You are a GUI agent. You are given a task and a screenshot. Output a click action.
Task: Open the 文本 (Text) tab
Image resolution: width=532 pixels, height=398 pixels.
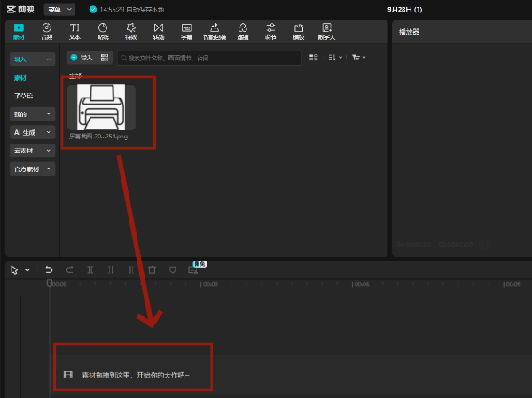click(x=74, y=32)
